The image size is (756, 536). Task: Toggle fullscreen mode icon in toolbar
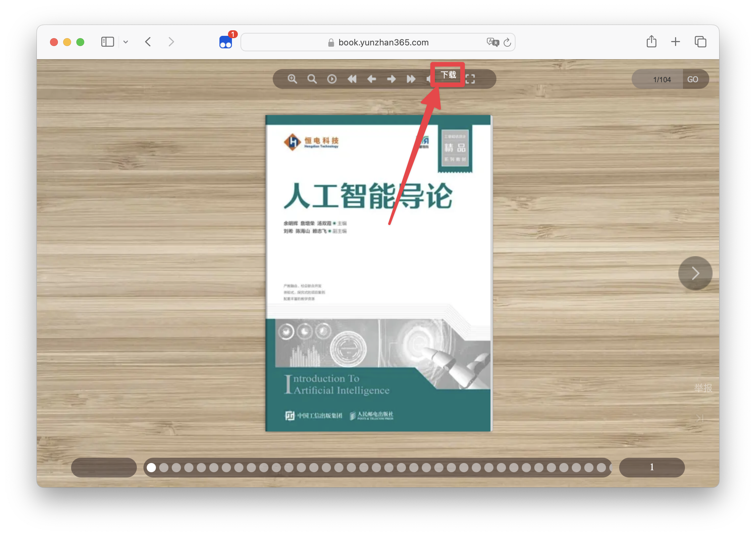470,79
